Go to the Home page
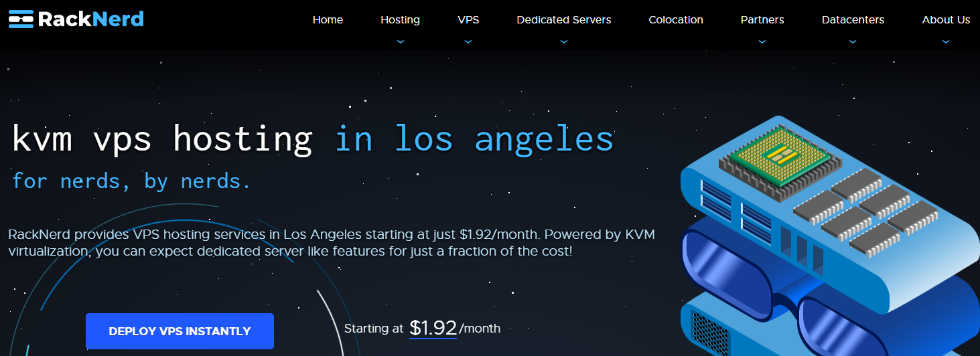Image resolution: width=980 pixels, height=356 pixels. tap(328, 20)
